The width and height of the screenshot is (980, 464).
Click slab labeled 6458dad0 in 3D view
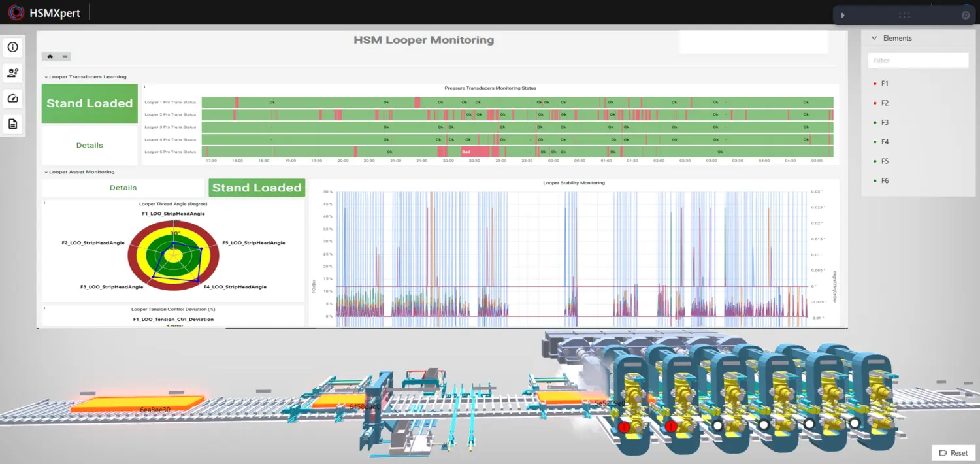338,400
